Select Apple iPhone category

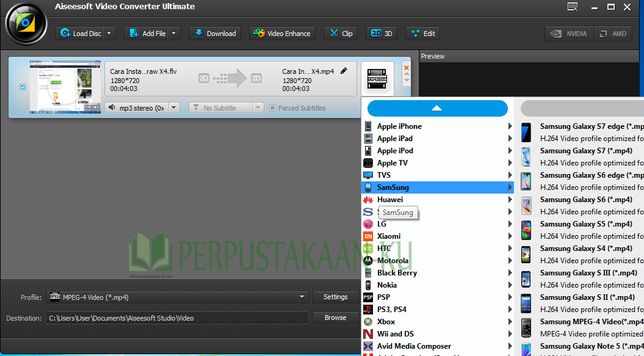[x=438, y=126]
